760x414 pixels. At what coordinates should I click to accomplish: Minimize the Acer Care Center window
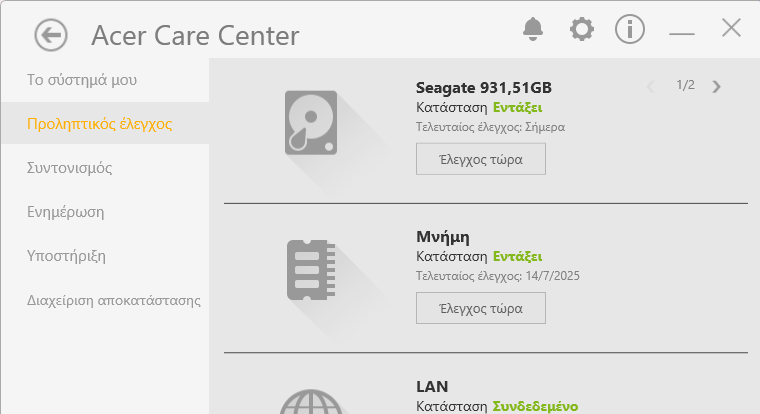tap(681, 33)
